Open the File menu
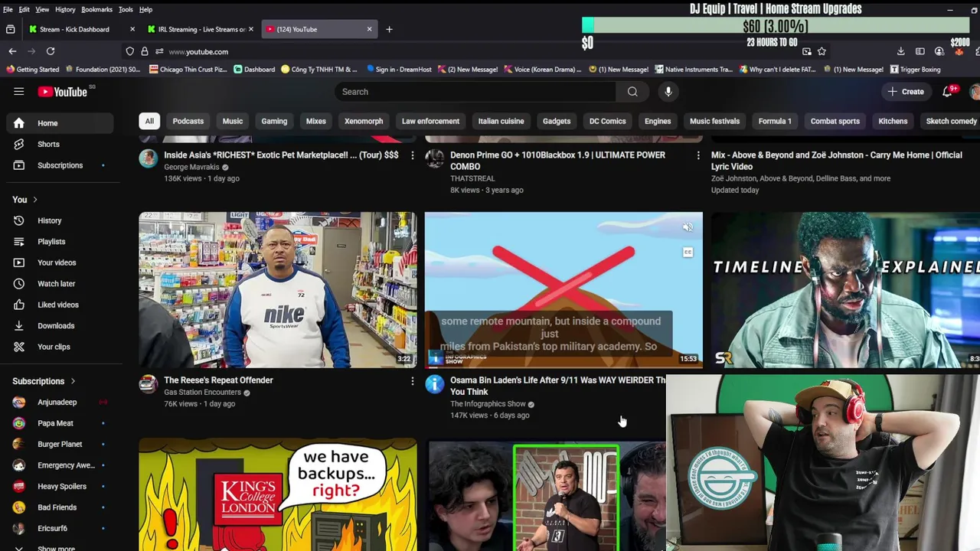This screenshot has width=980, height=551. 8,9
